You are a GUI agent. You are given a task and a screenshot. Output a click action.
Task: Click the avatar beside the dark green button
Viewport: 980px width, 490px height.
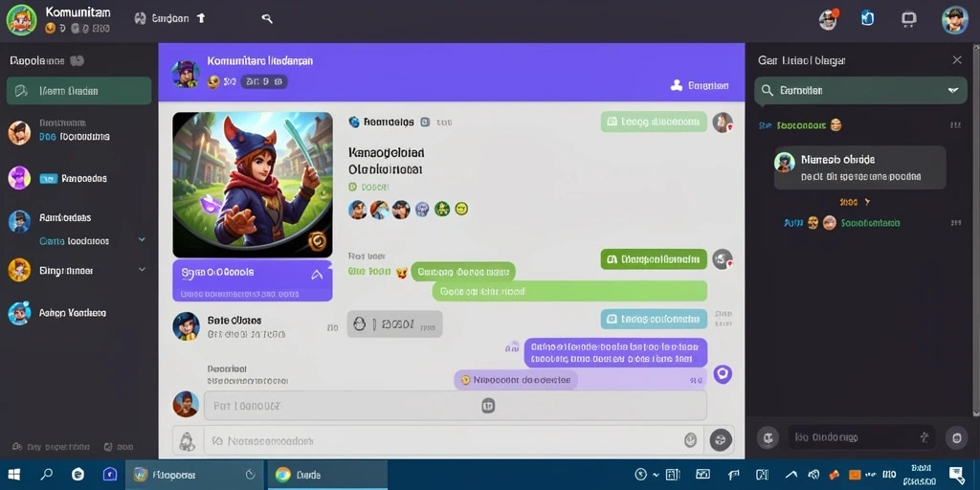click(x=723, y=258)
